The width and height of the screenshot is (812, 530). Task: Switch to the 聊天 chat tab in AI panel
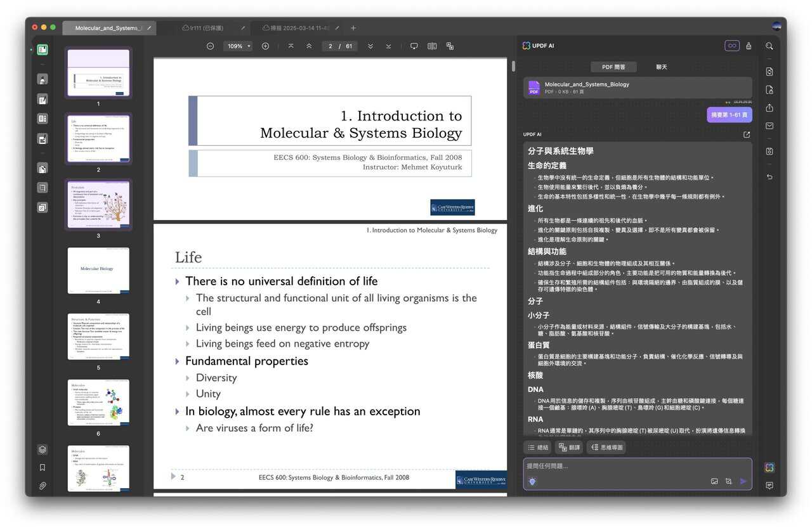661,66
